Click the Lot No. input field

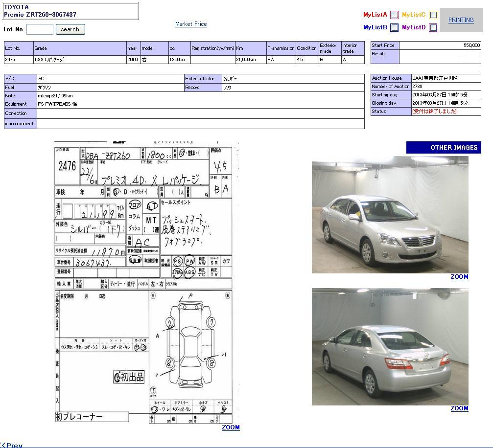[x=40, y=29]
